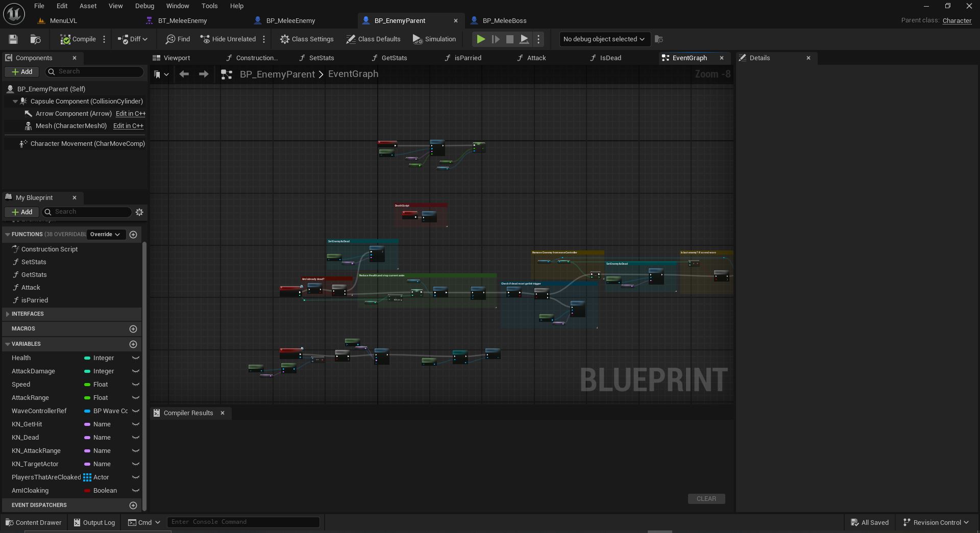Edit Mesh component in C++
Screen dimensions: 980x533
(128, 126)
